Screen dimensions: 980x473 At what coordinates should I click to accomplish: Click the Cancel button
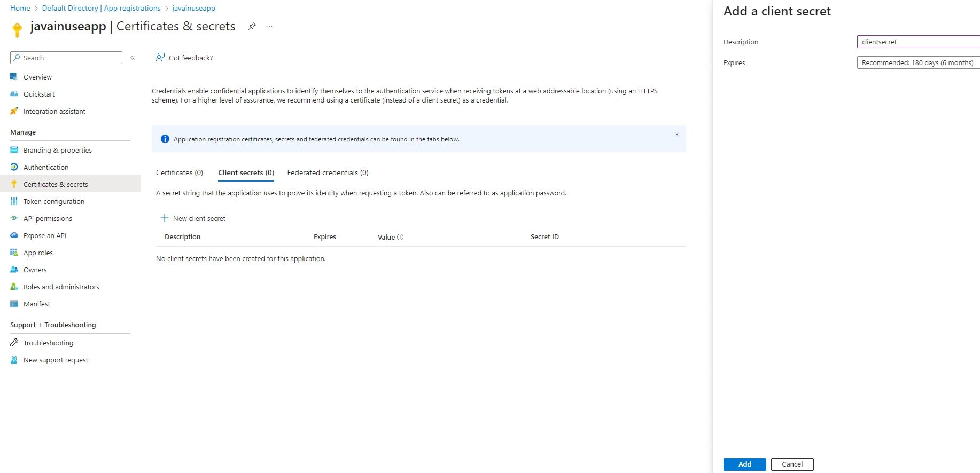[792, 464]
